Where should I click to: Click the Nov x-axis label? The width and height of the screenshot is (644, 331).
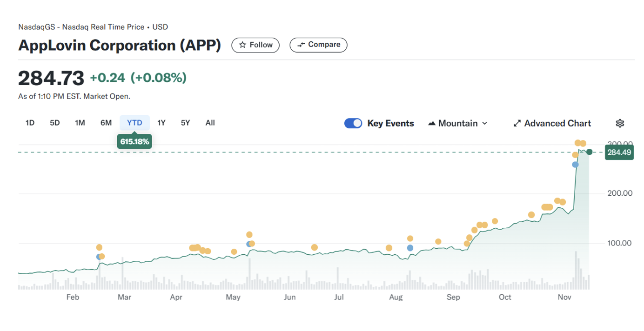(x=564, y=297)
